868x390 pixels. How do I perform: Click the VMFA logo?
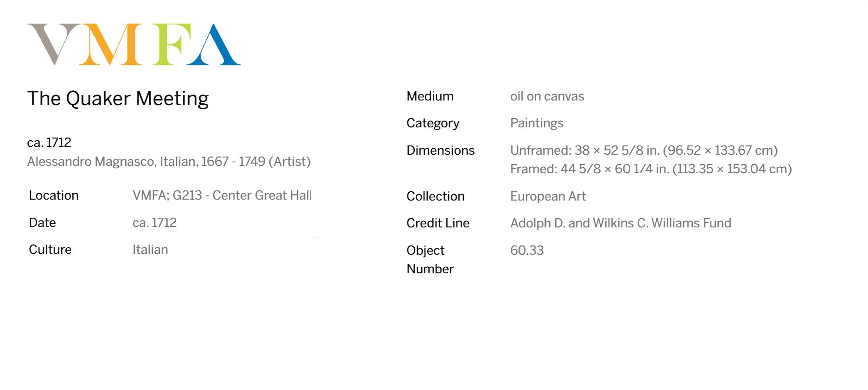tap(134, 44)
